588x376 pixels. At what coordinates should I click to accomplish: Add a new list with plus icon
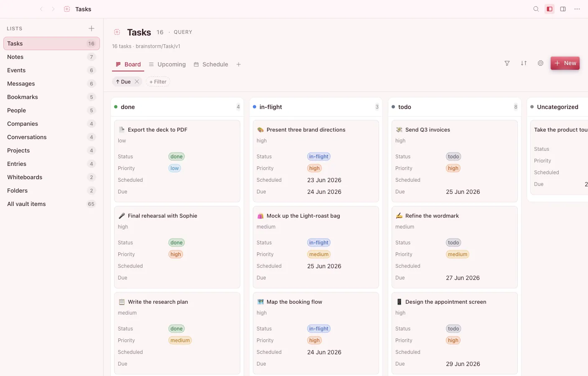92,28
